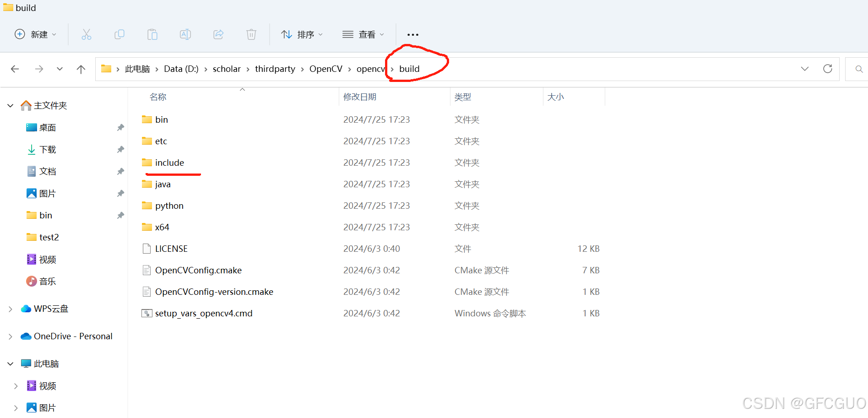
Task: Select the etc folder
Action: [x=161, y=141]
